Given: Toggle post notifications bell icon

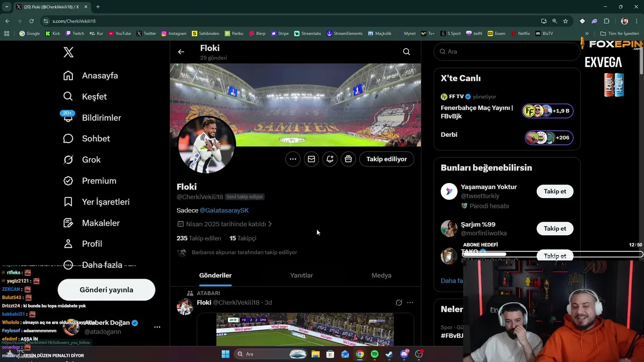Looking at the screenshot, I should click(330, 159).
